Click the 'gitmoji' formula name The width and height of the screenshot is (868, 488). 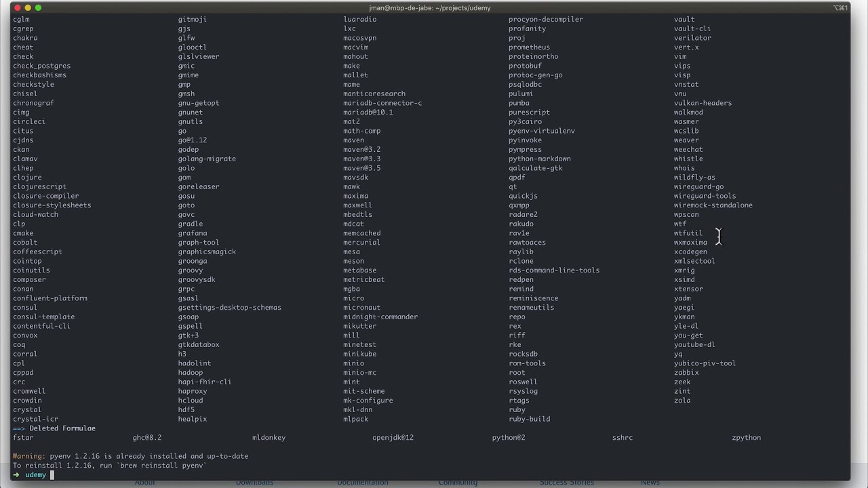tap(193, 19)
